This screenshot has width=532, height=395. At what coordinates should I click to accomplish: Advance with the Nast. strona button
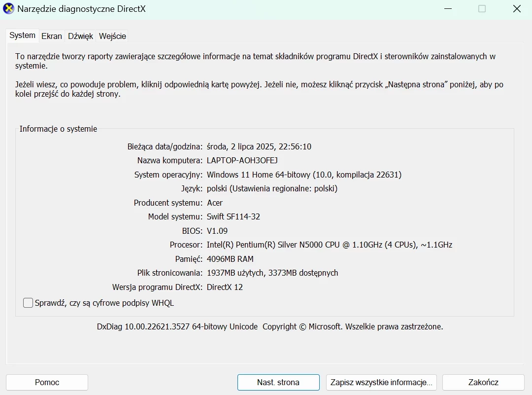click(x=278, y=382)
